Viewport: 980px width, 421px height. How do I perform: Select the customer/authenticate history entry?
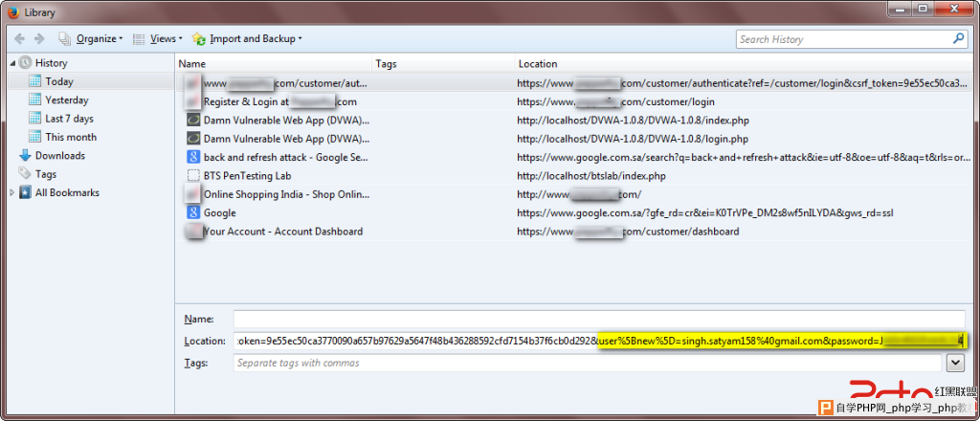tap(574, 82)
